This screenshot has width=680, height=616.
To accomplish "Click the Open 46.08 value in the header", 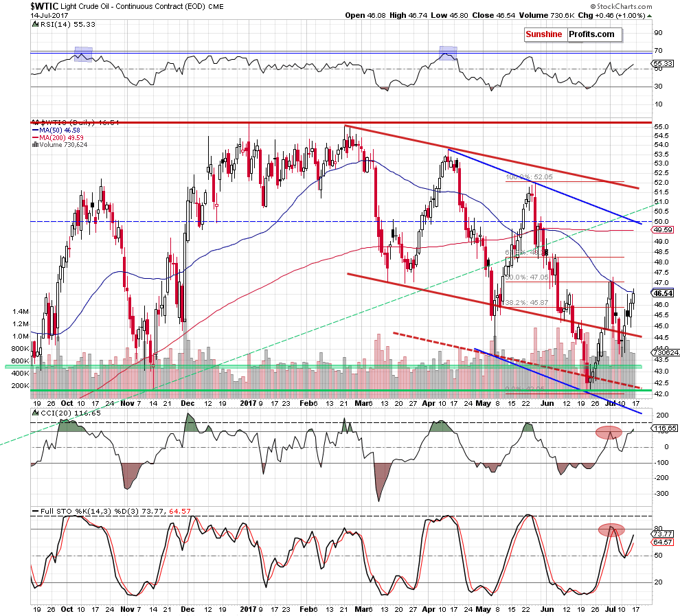I will coord(365,15).
